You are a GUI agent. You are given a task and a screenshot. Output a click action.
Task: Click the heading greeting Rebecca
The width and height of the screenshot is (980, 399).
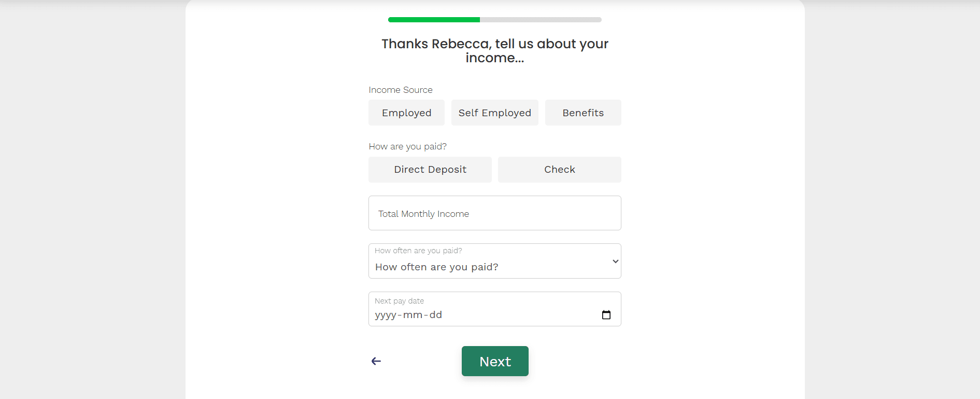pyautogui.click(x=494, y=50)
